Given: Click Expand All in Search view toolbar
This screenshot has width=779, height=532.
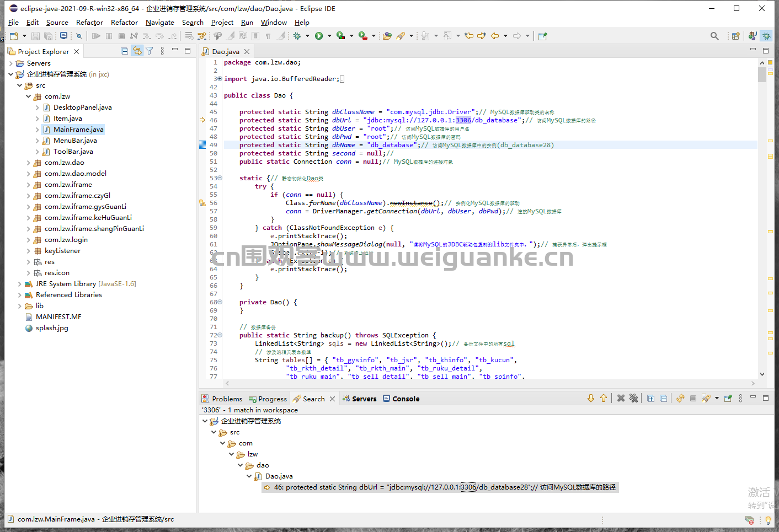Looking at the screenshot, I should point(650,398).
